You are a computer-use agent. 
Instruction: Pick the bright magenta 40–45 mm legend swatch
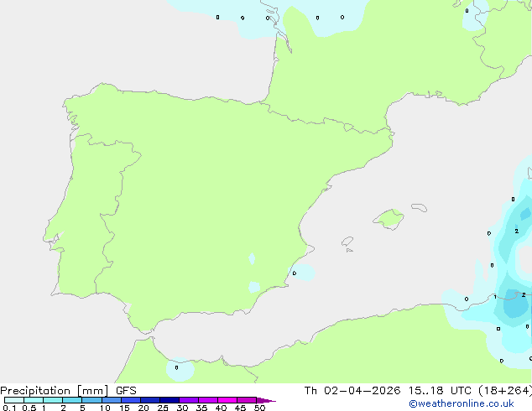[x=227, y=400]
